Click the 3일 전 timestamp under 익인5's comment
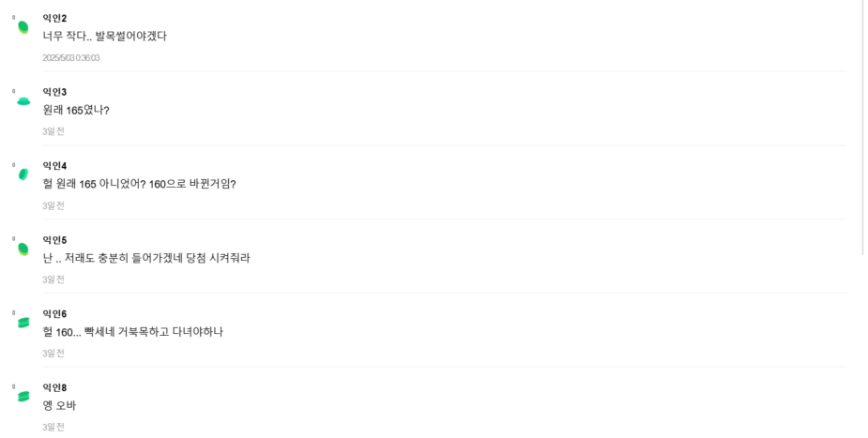 (53, 279)
